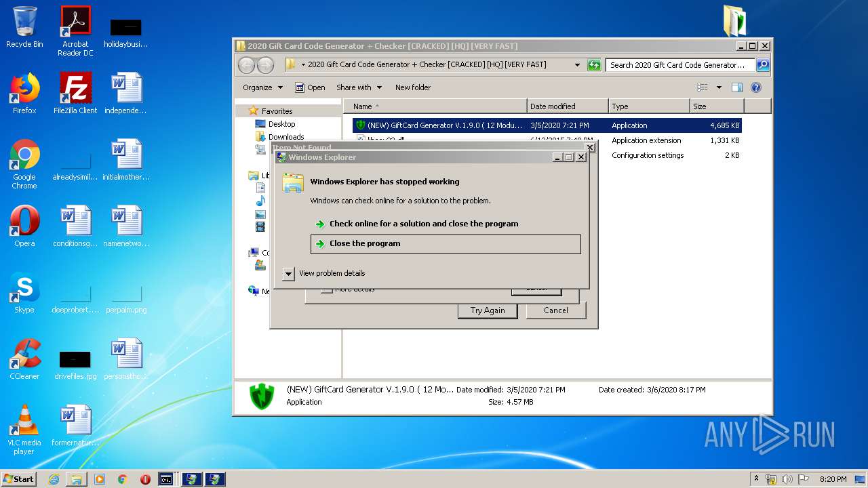868x488 pixels.
Task: Open the Opera desktop shortcut
Action: 24,226
